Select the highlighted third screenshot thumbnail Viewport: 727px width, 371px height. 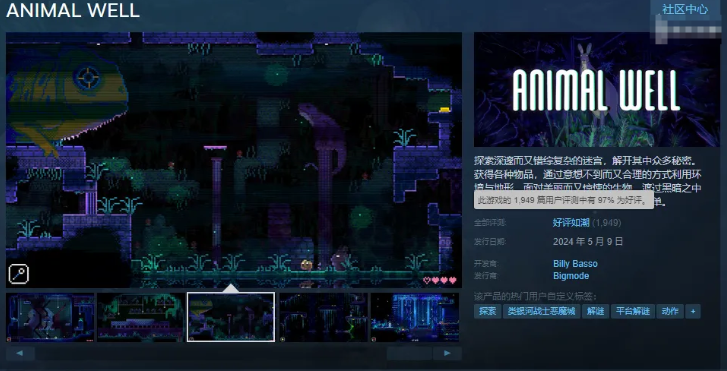(x=231, y=317)
